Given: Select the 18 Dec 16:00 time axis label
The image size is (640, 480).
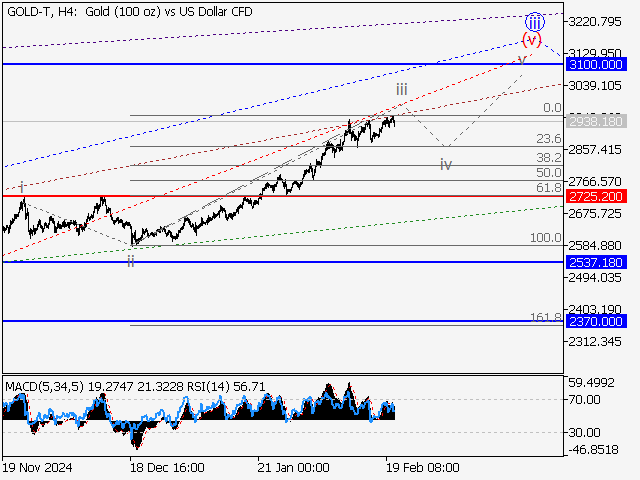Looking at the screenshot, I should point(167,467).
